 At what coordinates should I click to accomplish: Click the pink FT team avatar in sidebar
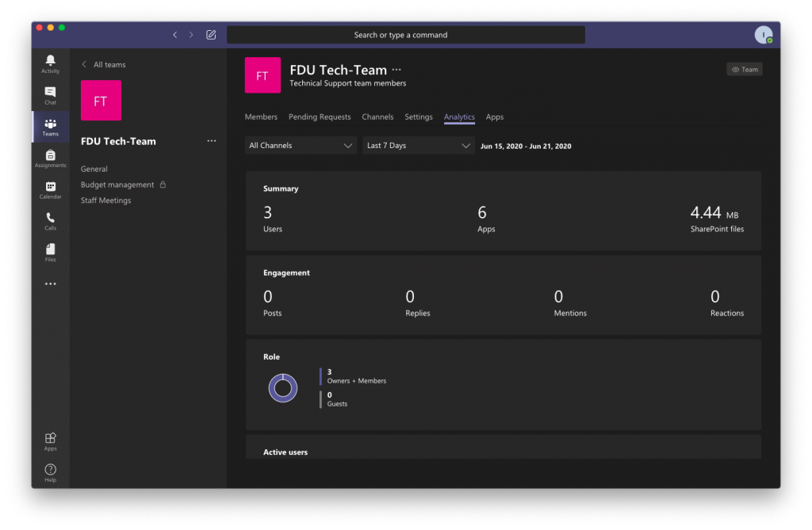pos(101,101)
